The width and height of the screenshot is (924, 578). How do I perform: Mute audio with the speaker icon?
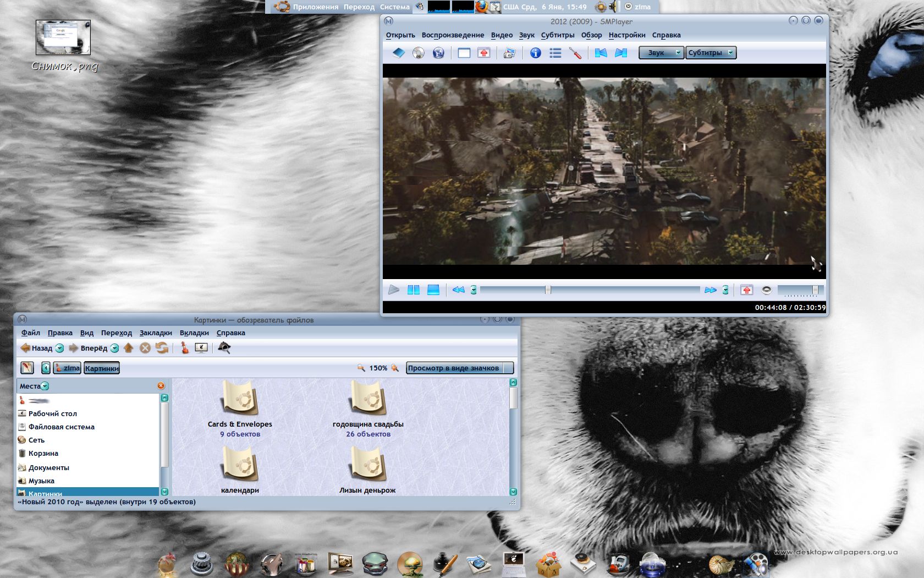coord(766,290)
